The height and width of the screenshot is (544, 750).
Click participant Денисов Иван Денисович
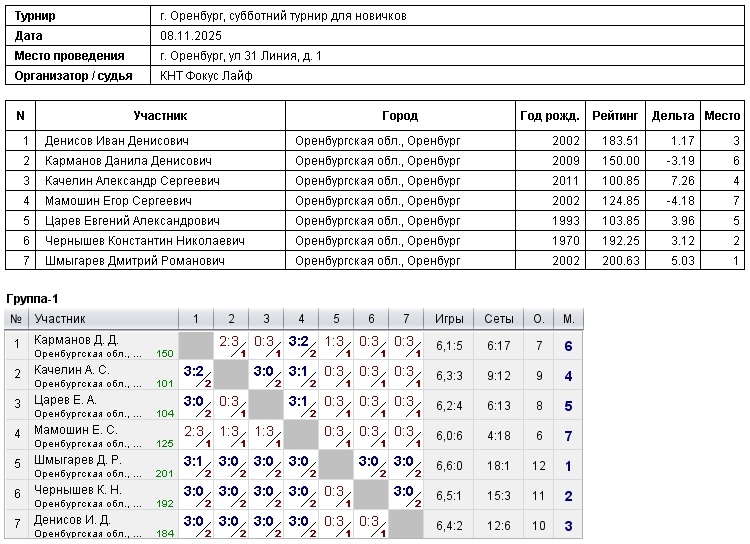[x=116, y=141]
